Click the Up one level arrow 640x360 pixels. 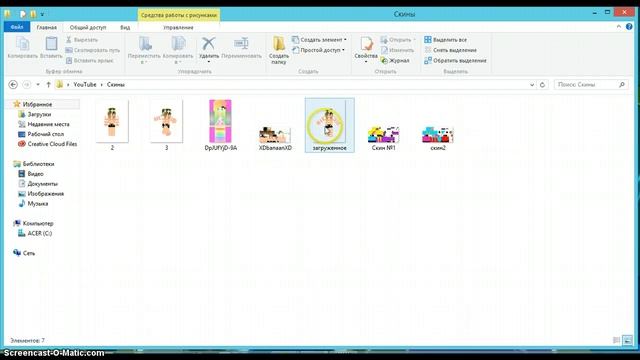coord(48,84)
